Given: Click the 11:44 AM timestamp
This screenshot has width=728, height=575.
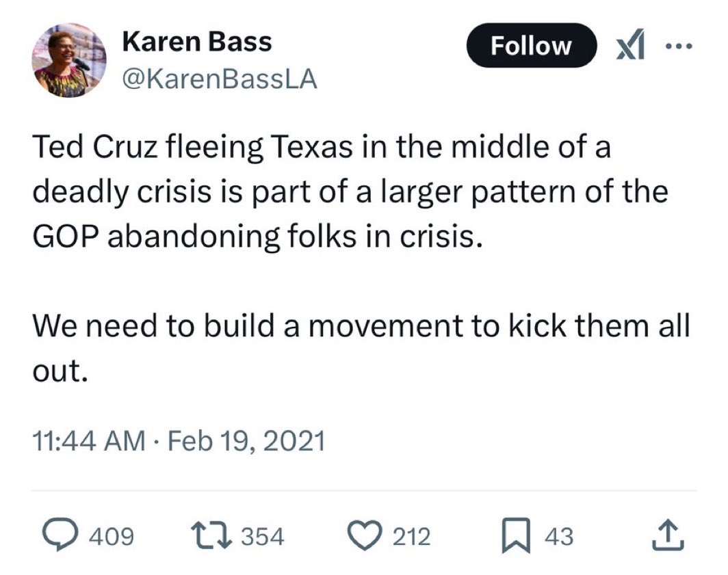Looking at the screenshot, I should click(89, 442).
